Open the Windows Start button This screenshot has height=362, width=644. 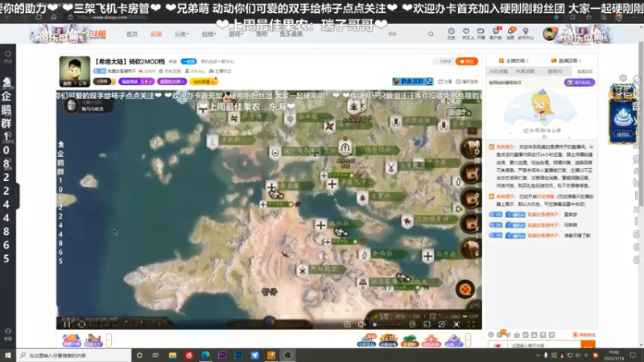(8, 355)
